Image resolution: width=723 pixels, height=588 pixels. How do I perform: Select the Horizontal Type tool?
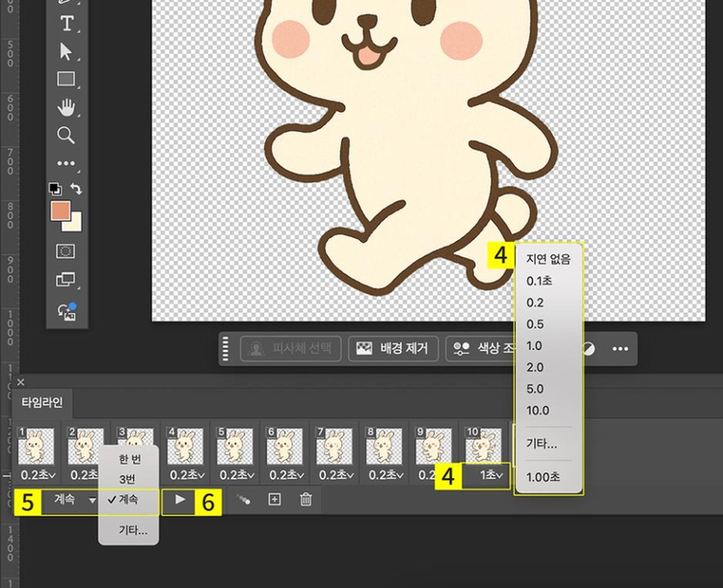coord(67,23)
